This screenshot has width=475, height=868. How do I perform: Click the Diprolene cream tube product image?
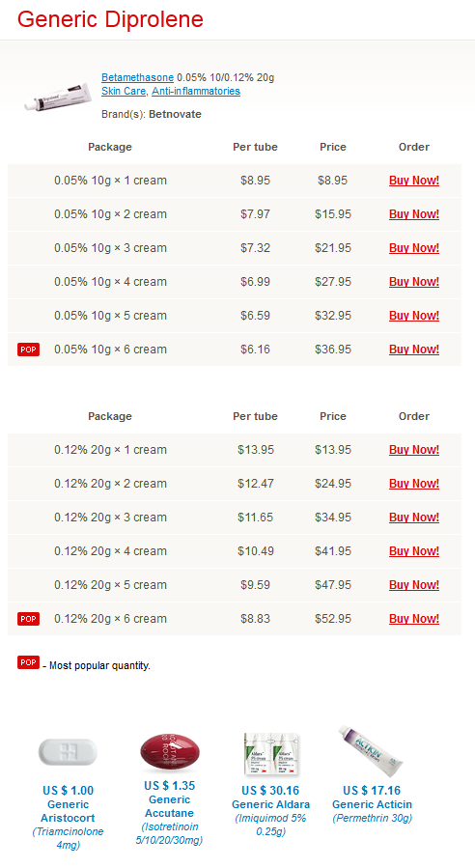point(58,97)
